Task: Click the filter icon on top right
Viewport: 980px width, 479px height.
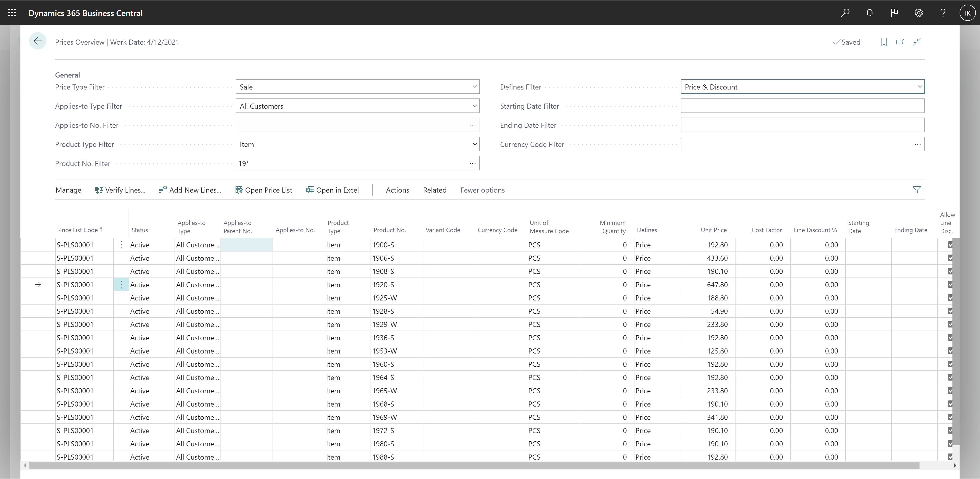Action: pos(916,190)
